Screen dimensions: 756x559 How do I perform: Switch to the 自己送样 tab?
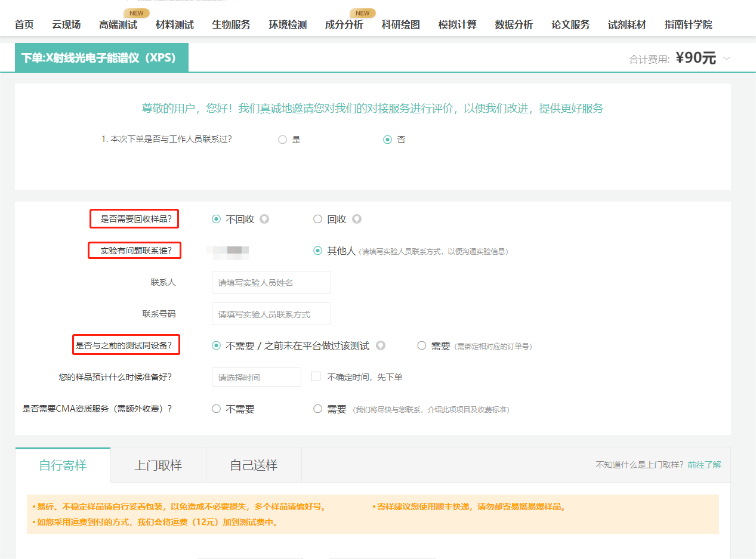tap(254, 464)
